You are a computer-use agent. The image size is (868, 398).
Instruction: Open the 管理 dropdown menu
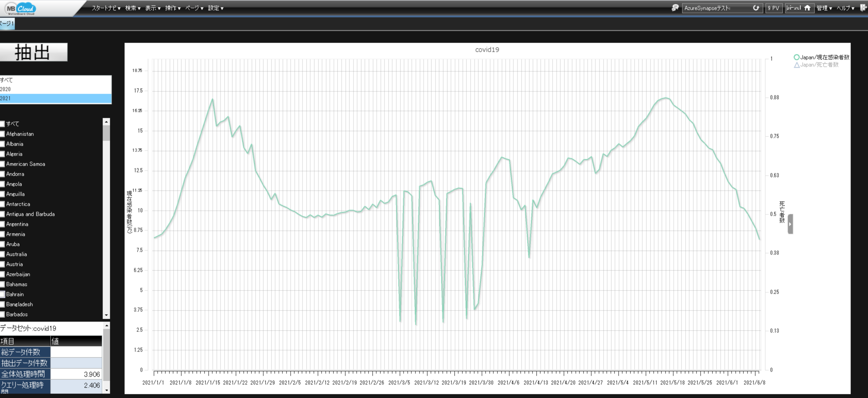click(824, 8)
